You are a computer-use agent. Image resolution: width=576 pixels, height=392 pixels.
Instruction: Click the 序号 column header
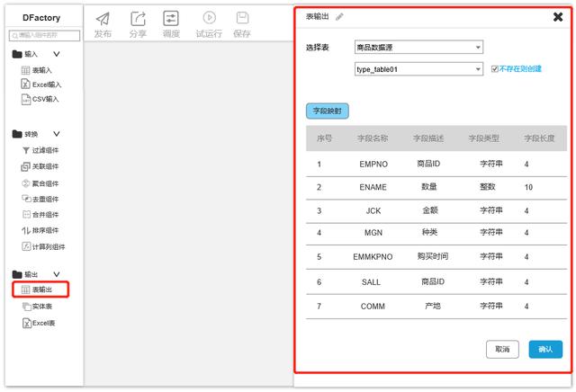(324, 138)
